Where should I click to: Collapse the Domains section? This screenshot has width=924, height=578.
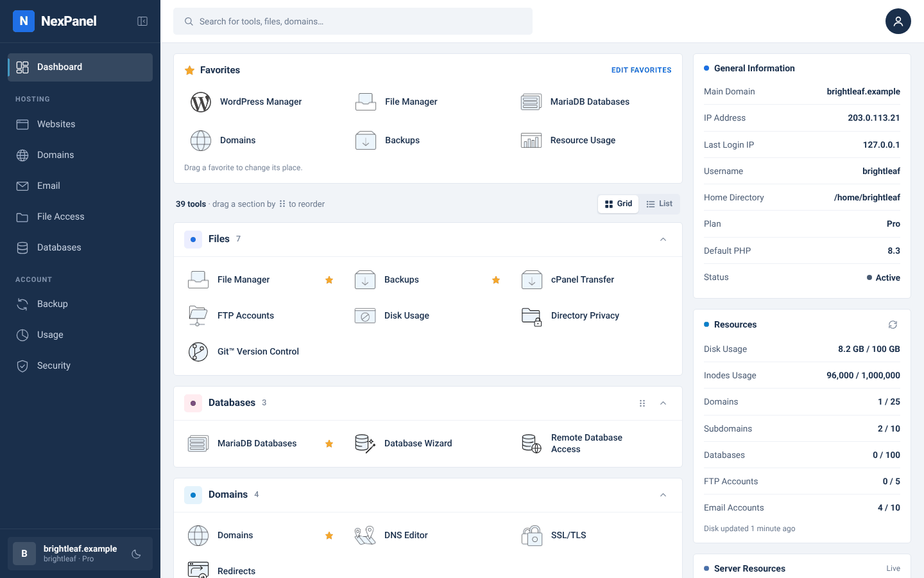click(663, 495)
